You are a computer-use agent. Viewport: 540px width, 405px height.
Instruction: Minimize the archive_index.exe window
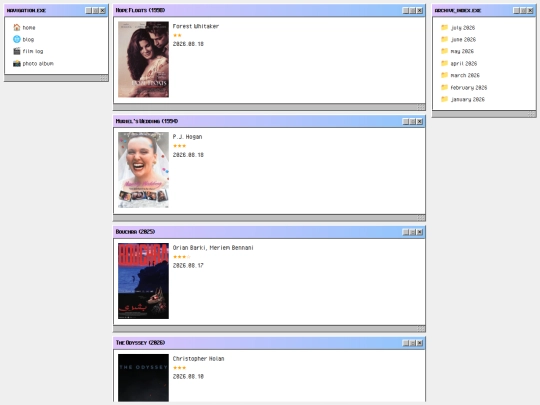point(517,10)
